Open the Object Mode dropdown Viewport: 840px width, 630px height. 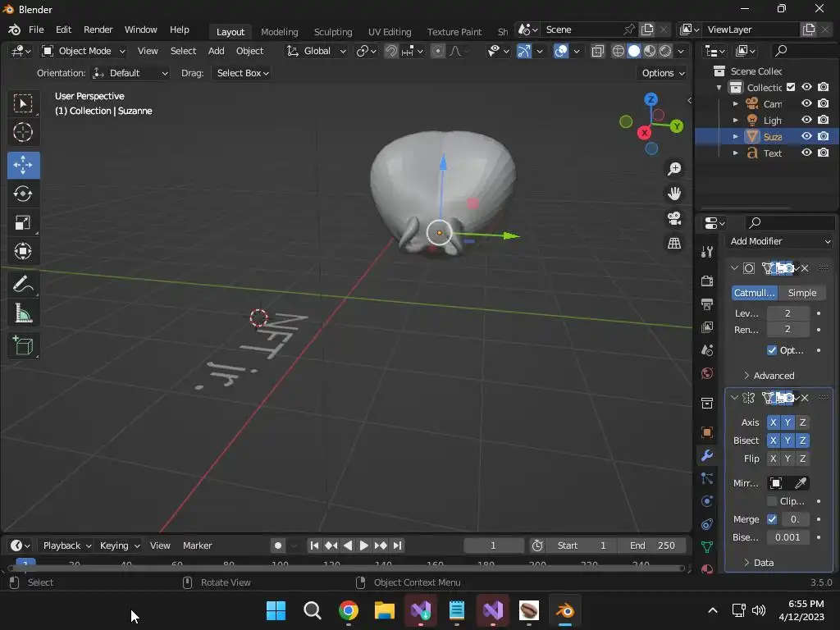point(84,51)
